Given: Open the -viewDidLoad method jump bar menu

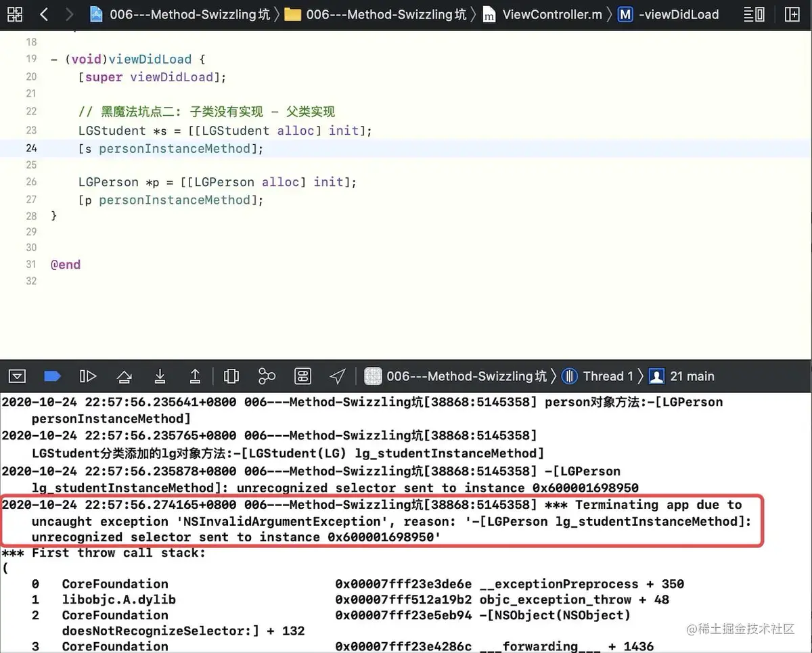Looking at the screenshot, I should (679, 14).
